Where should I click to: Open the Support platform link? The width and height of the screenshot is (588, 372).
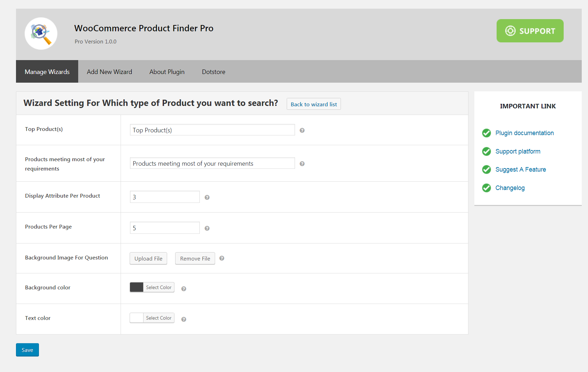point(518,151)
